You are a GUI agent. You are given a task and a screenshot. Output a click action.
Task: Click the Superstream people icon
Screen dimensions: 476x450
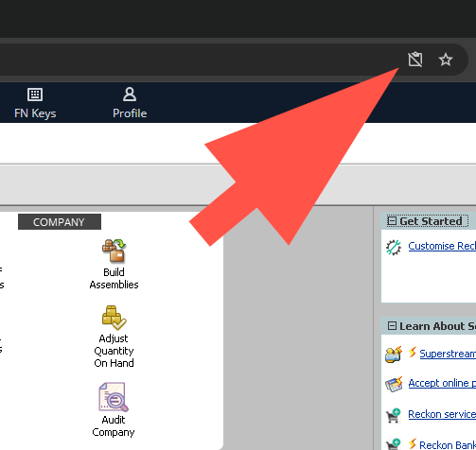[x=394, y=355]
